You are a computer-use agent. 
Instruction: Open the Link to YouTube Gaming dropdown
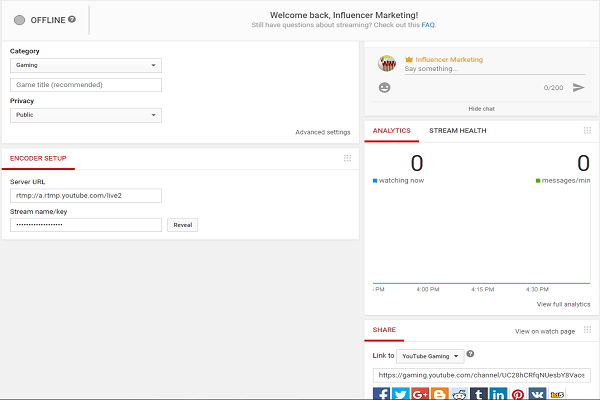tap(430, 356)
